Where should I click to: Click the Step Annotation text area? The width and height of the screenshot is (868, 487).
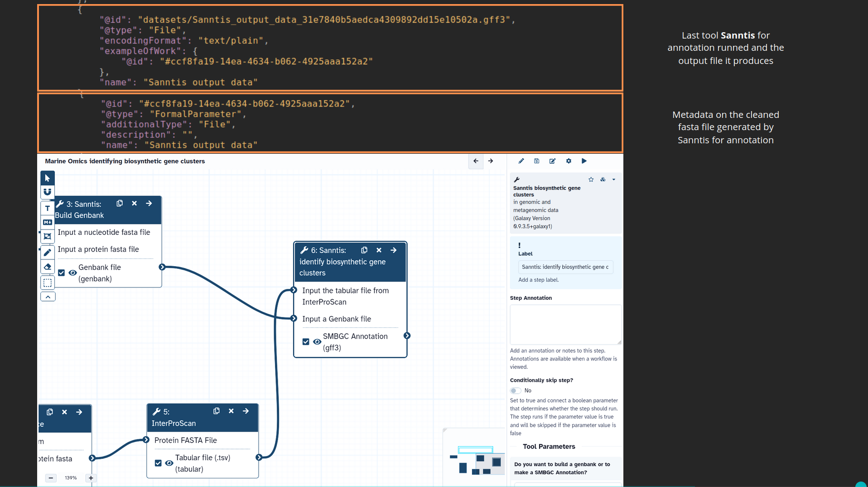pyautogui.click(x=565, y=325)
